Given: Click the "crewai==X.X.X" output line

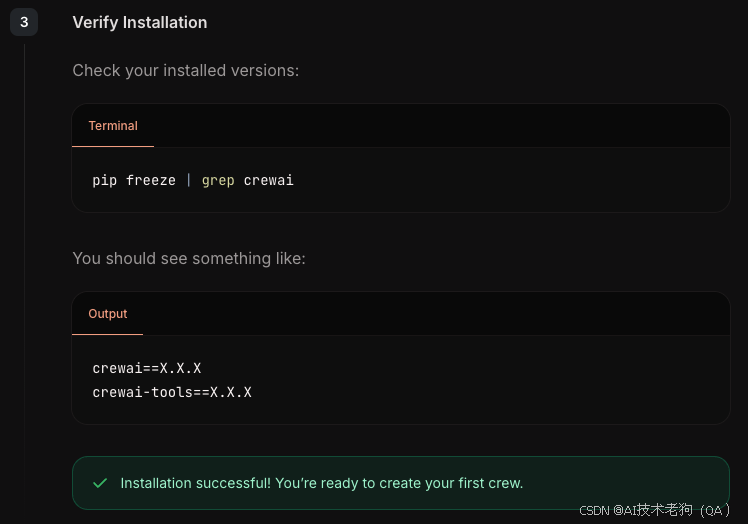Looking at the screenshot, I should tap(147, 368).
